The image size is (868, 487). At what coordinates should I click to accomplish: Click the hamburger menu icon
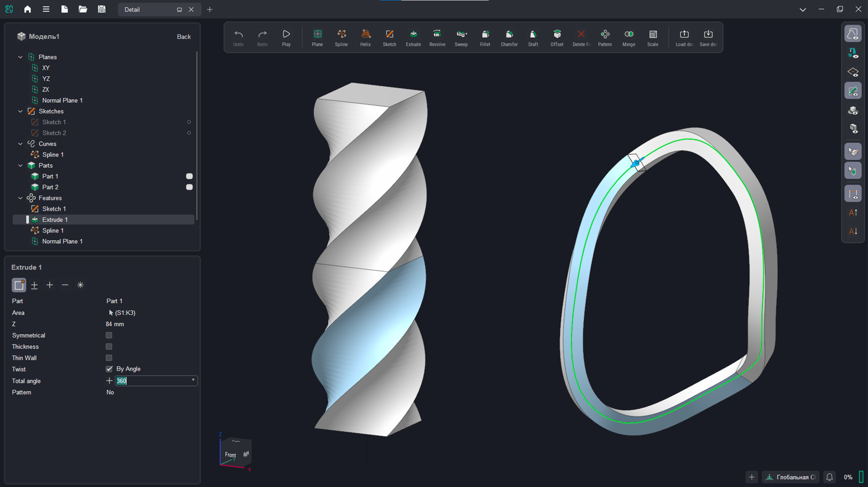(x=46, y=9)
